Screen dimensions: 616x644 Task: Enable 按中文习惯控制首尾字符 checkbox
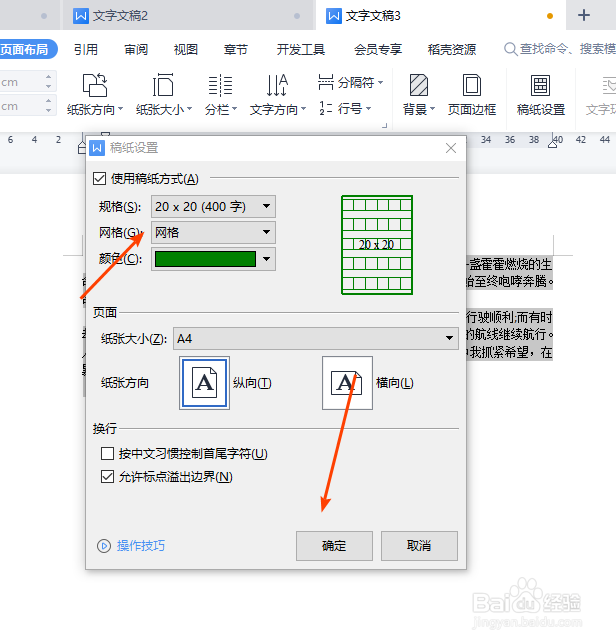(x=107, y=453)
